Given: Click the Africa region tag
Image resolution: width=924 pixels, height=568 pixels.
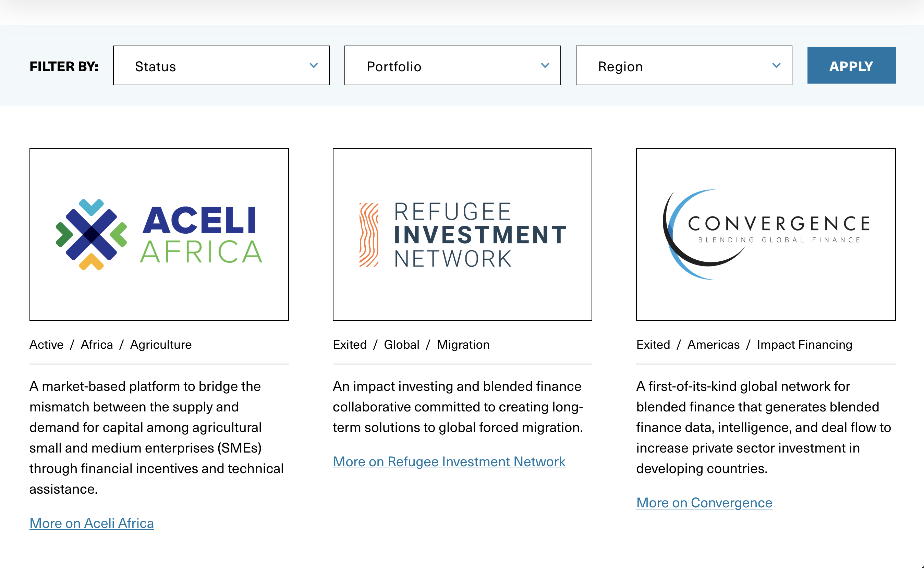Looking at the screenshot, I should 97,345.
